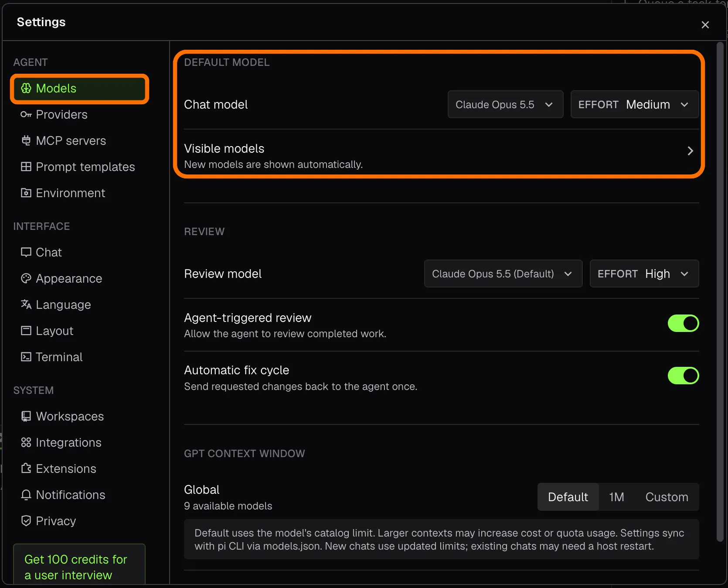Viewport: 728px width, 588px height.
Task: Open the Review EFFORT High dropdown
Action: coord(644,273)
